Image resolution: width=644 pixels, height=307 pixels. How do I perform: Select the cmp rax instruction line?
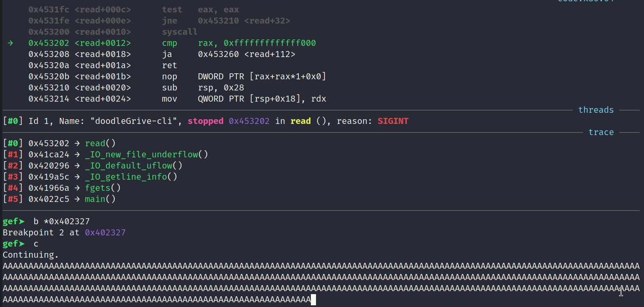[172, 43]
